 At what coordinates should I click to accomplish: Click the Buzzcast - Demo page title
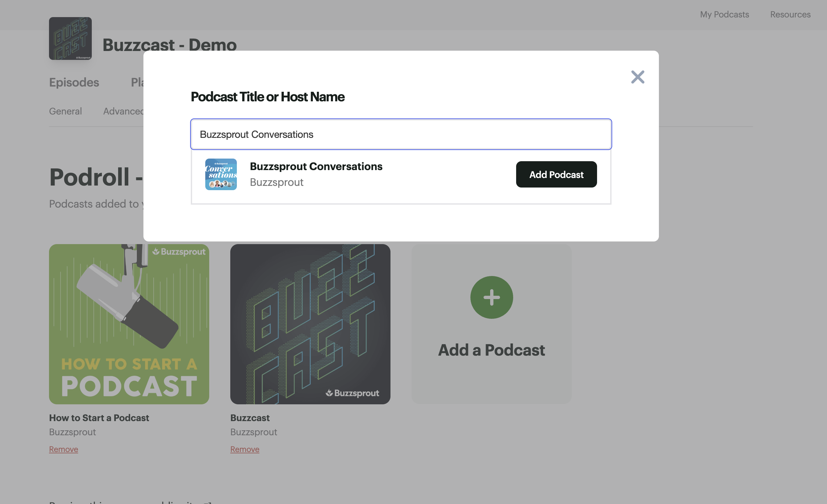169,45
